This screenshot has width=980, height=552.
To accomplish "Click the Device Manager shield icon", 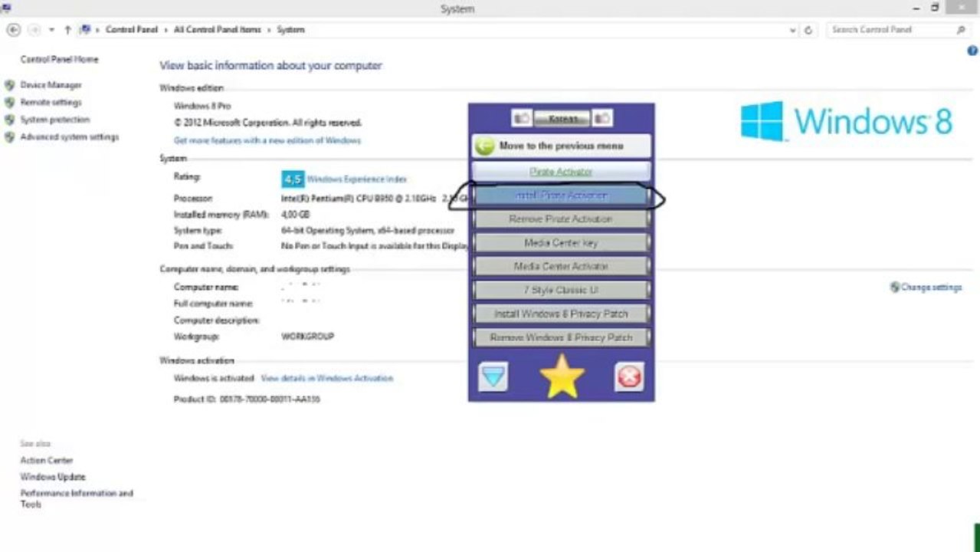I will (x=9, y=85).
